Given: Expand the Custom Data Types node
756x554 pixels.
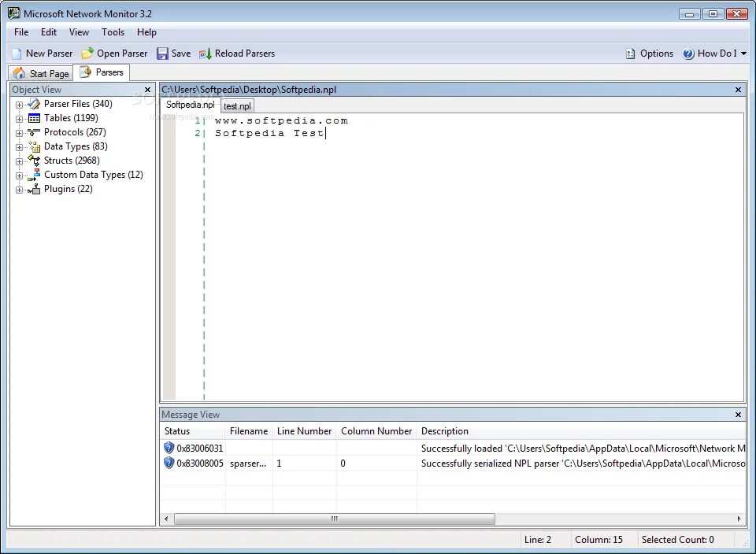Looking at the screenshot, I should (19, 175).
